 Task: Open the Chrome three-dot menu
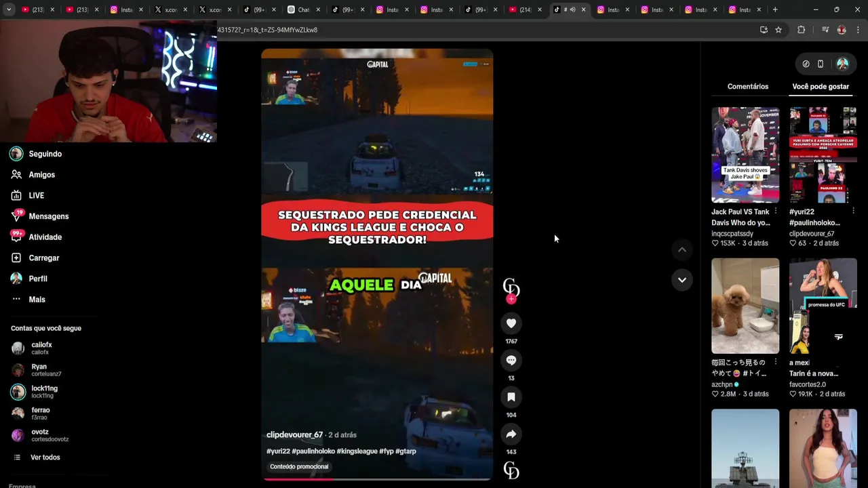point(858,30)
